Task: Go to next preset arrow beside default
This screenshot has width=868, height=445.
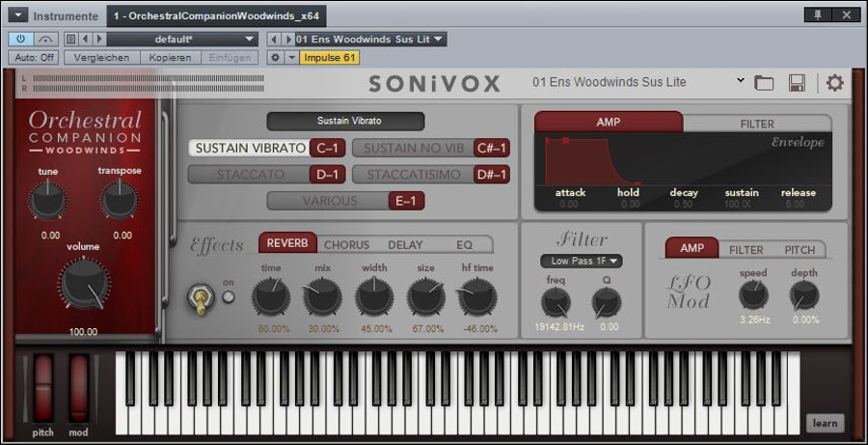Action: (x=99, y=40)
